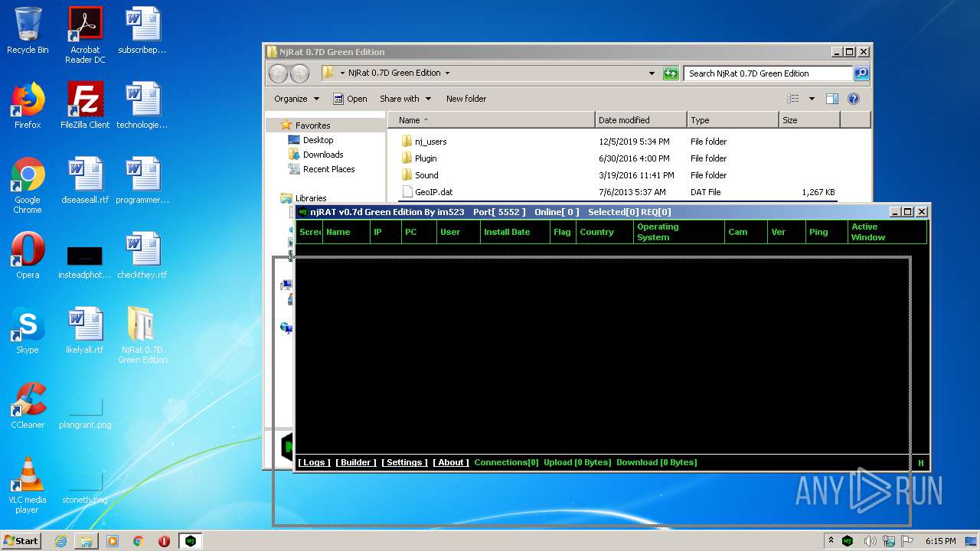
Task: Click New folder in Explorer toolbar
Action: [466, 99]
